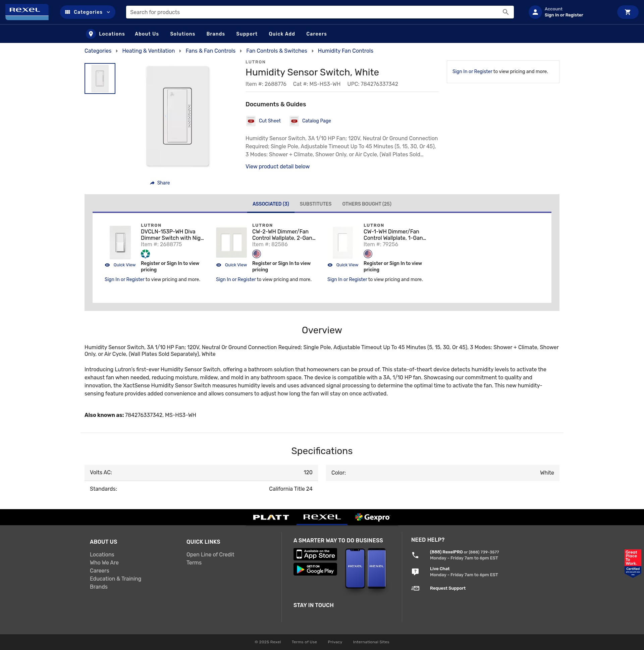
Task: Click DVCLN-153P-WH Diva dimmer product image
Action: coord(120,242)
